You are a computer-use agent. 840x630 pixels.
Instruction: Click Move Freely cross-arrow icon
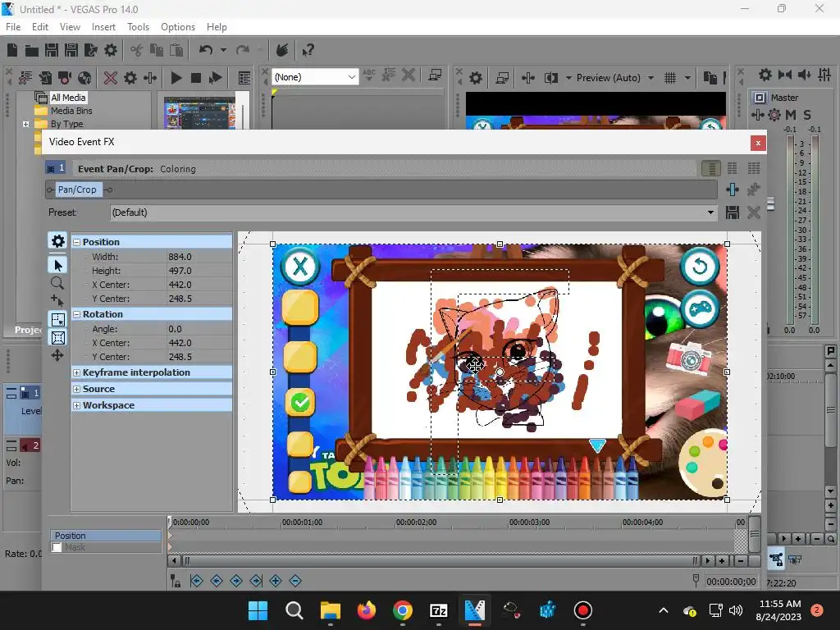57,355
